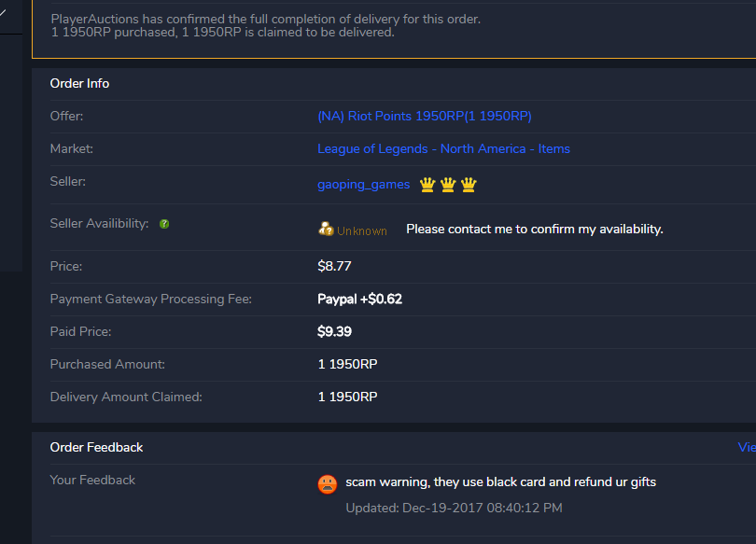
Task: Click the angry face emoji beside your feedback
Action: coord(327,483)
